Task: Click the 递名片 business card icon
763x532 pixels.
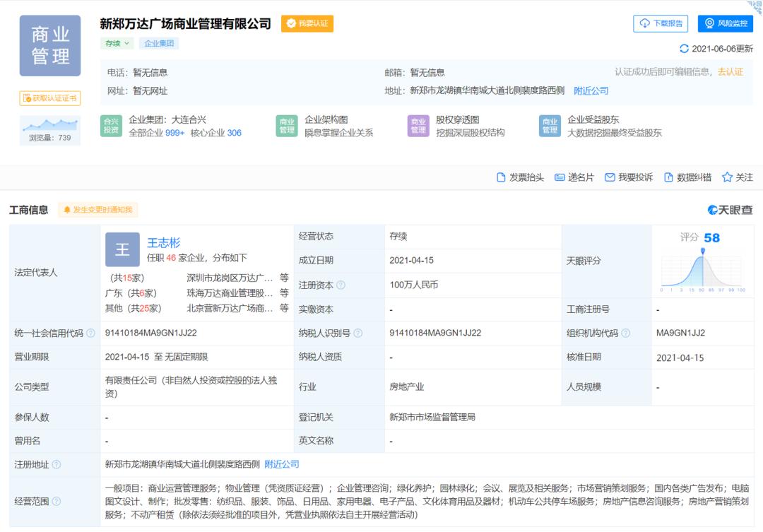Action: (x=560, y=177)
